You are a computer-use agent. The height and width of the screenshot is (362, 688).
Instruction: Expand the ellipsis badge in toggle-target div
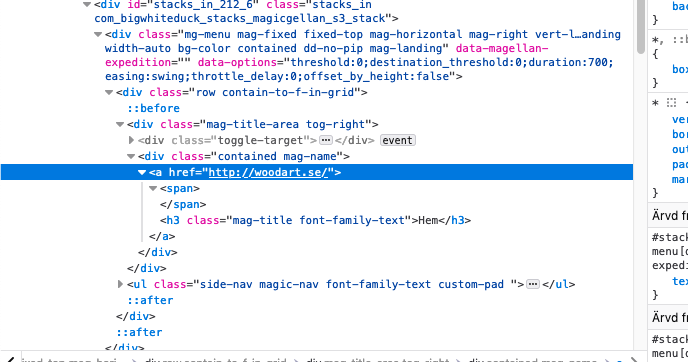[326, 140]
